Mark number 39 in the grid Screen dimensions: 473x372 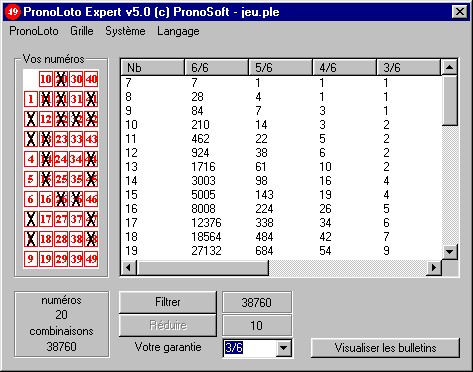point(76,259)
